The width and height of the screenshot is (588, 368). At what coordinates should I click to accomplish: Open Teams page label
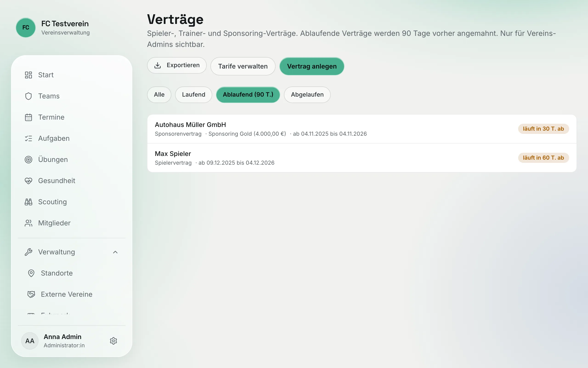pyautogui.click(x=49, y=96)
